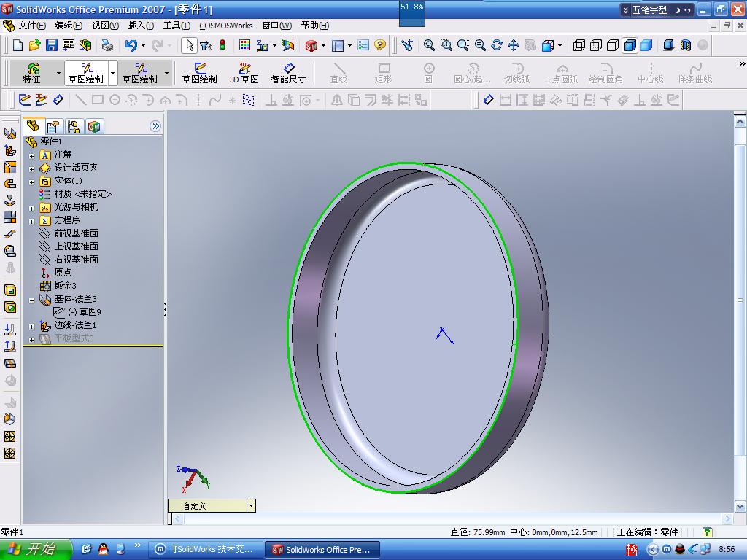Click the 草图绘制 sketch button with the pencil icon
747x560 pixels.
200,73
